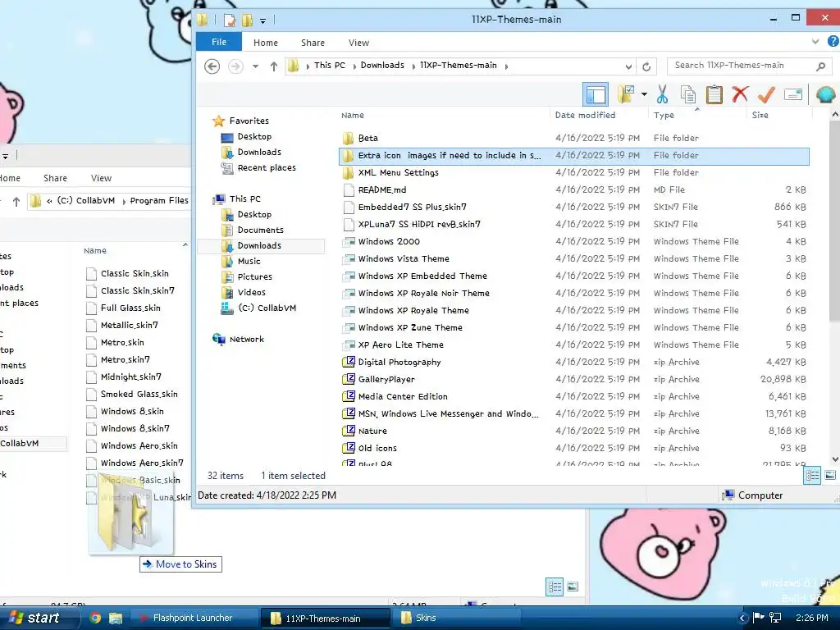The height and width of the screenshot is (630, 840).
Task: Open Chrome from the taskbar
Action: (x=95, y=618)
